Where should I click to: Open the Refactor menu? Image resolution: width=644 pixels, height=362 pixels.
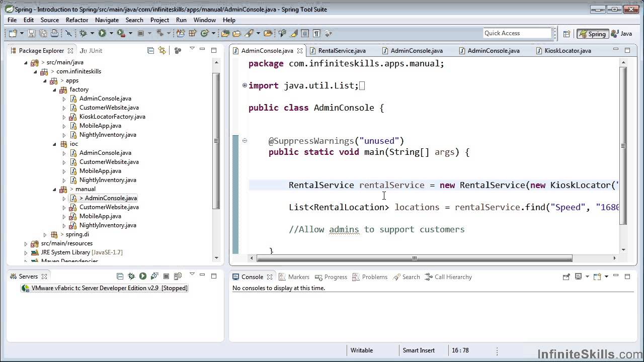click(x=77, y=20)
